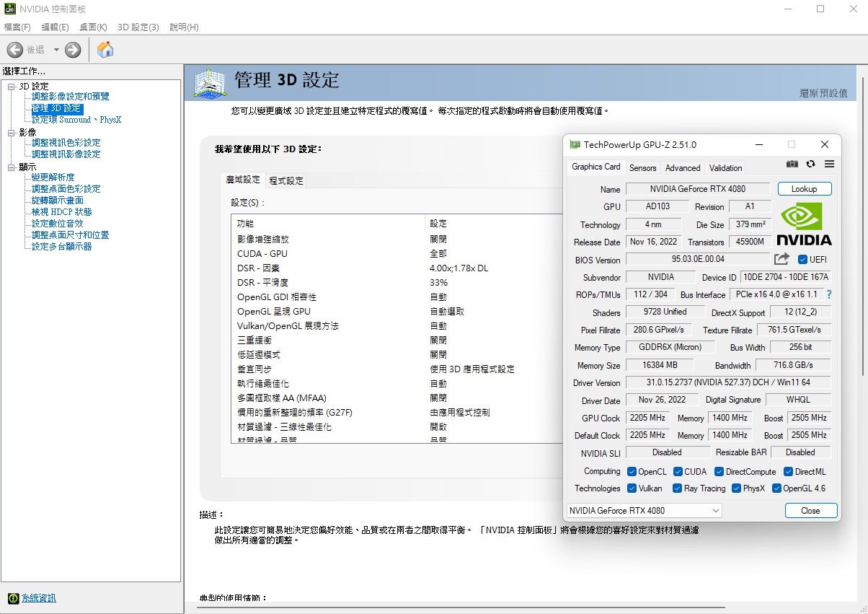This screenshot has height=614, width=868.
Task: Click the system information icon at bottom left
Action: pyautogui.click(x=13, y=598)
